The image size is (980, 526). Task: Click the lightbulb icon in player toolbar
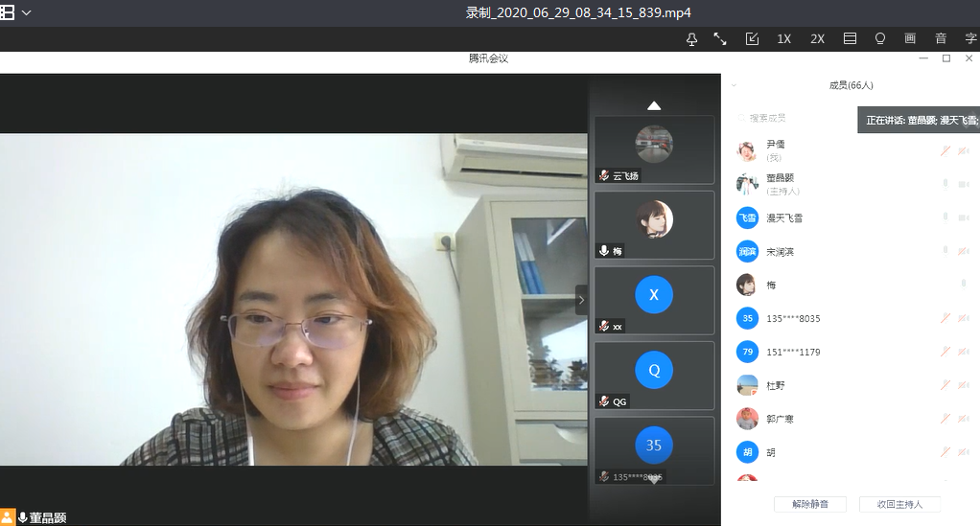coord(880,39)
